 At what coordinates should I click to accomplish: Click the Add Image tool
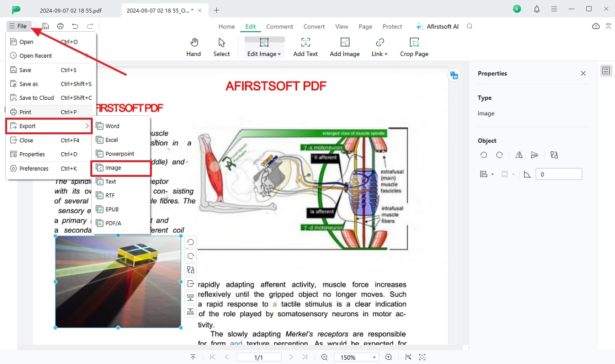pos(345,47)
